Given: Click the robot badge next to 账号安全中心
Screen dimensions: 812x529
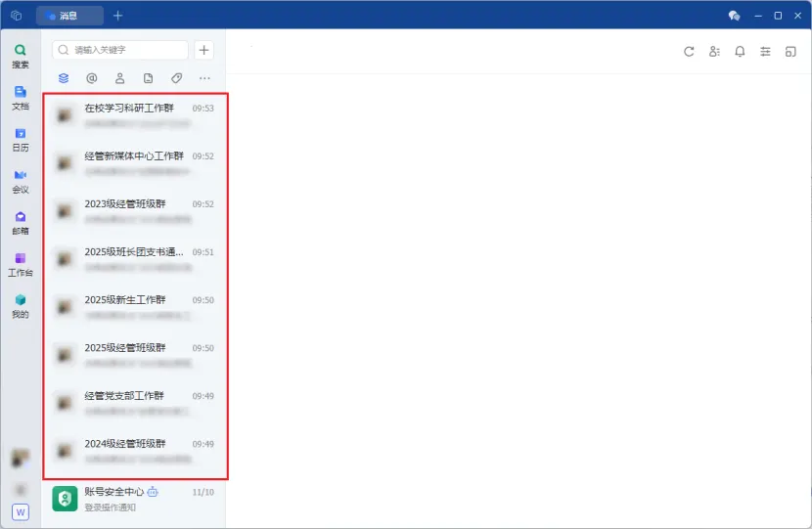Looking at the screenshot, I should pos(153,492).
